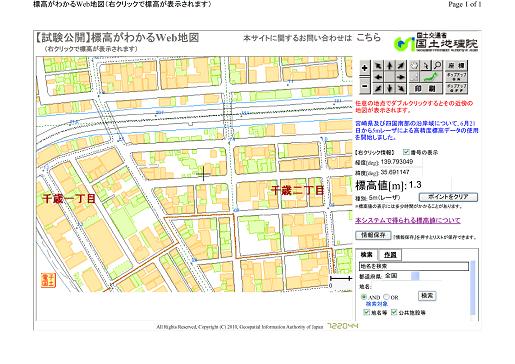This screenshot has height=364, width=515.
Task: Switch to the 作図 tab
Action: point(390,255)
